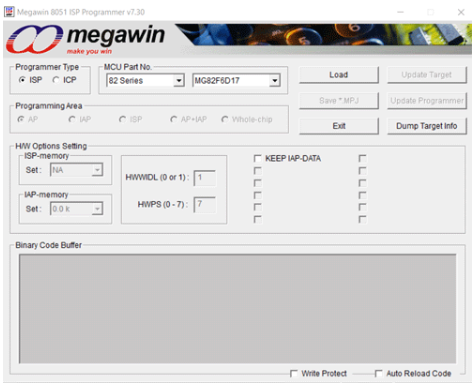Screen dimensions: 476x391
Task: Open the 82 Series MCU family dropdown
Action: (145, 80)
